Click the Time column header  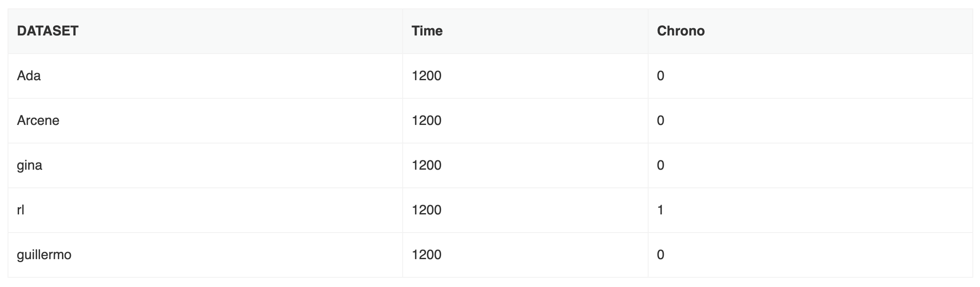427,31
